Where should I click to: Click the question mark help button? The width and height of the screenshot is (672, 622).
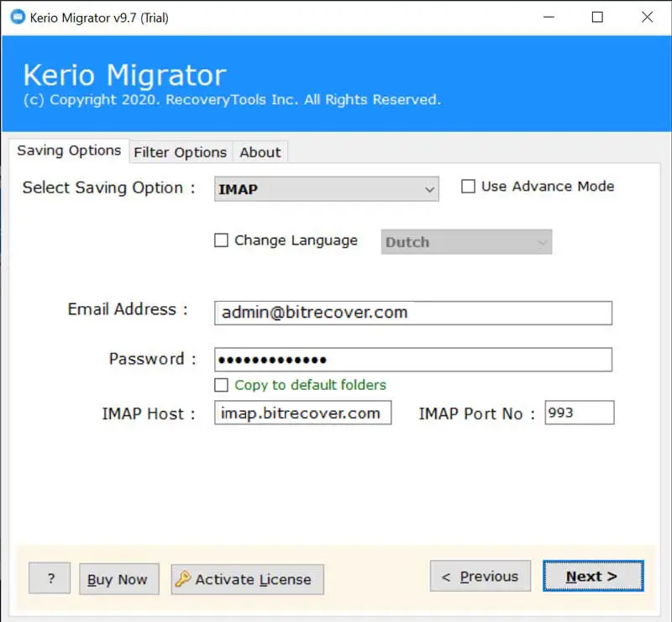50,578
